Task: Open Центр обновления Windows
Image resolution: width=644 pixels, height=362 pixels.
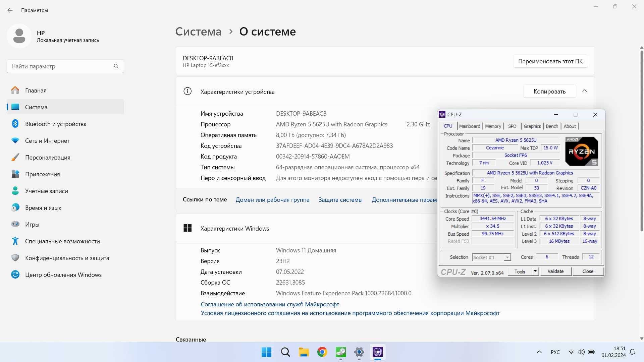Action: point(65,275)
